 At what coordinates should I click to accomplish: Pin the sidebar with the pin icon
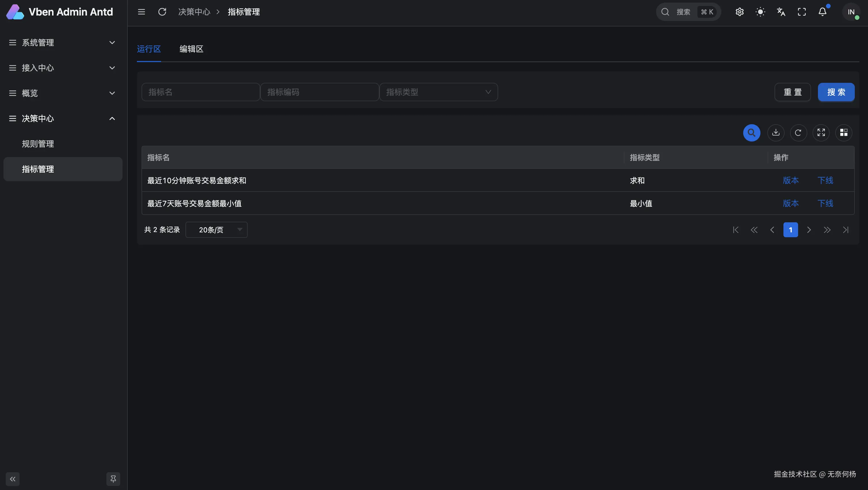tap(113, 478)
